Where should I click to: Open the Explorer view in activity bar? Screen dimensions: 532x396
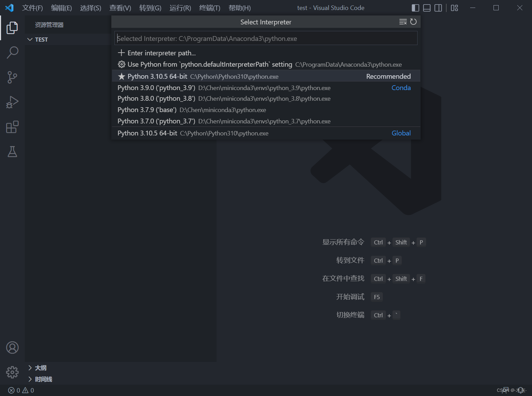click(12, 28)
